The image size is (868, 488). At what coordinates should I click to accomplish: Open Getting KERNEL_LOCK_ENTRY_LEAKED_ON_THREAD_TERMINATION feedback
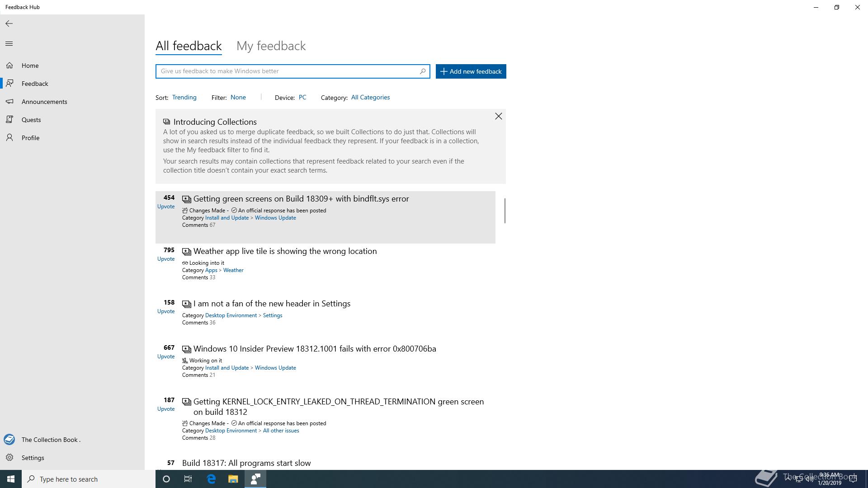(339, 407)
